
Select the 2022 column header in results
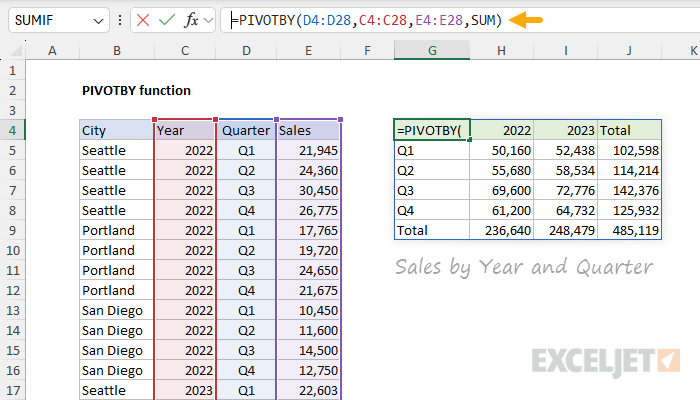(502, 130)
